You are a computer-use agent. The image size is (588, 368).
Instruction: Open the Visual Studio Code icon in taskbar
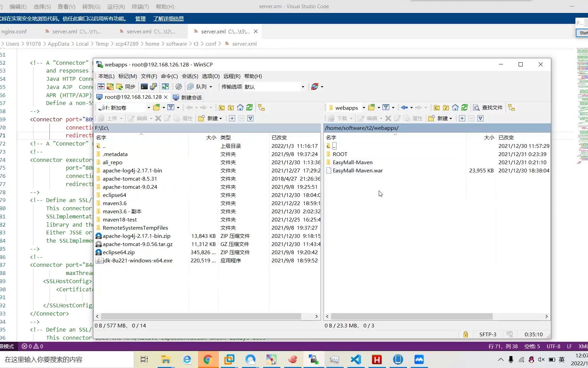click(356, 359)
